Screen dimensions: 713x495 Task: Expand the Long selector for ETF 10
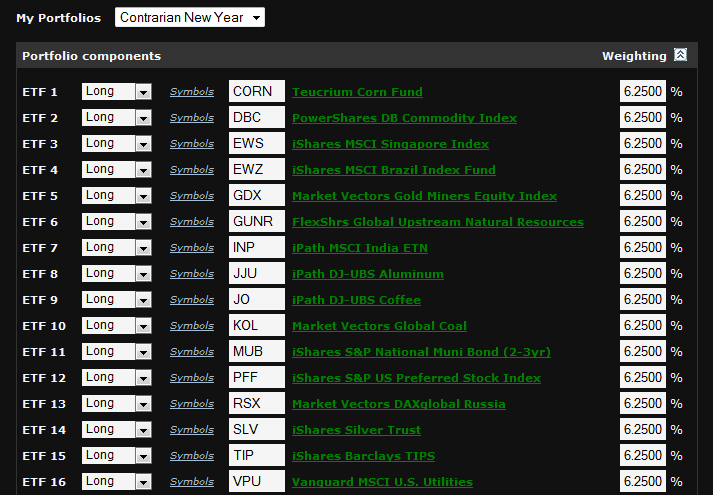pyautogui.click(x=116, y=325)
